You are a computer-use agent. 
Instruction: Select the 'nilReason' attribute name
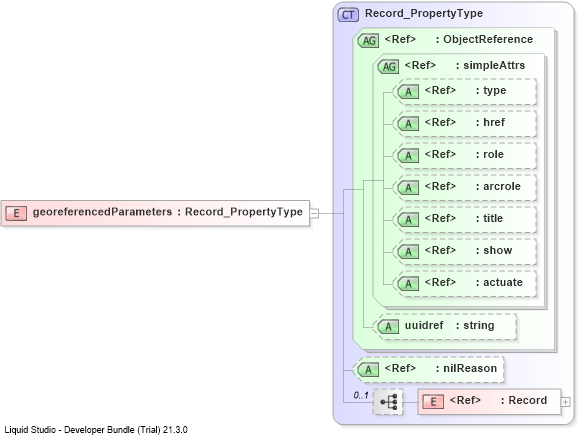(x=470, y=369)
